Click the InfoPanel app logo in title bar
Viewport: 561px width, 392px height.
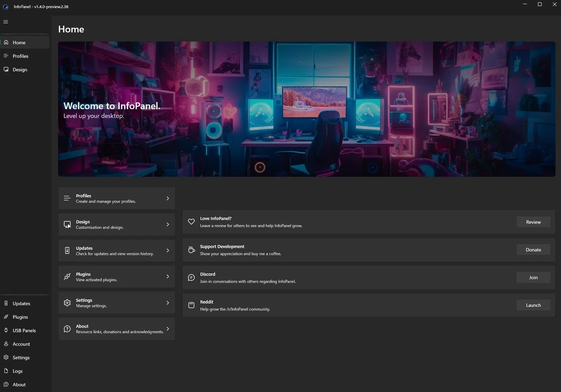[6, 7]
